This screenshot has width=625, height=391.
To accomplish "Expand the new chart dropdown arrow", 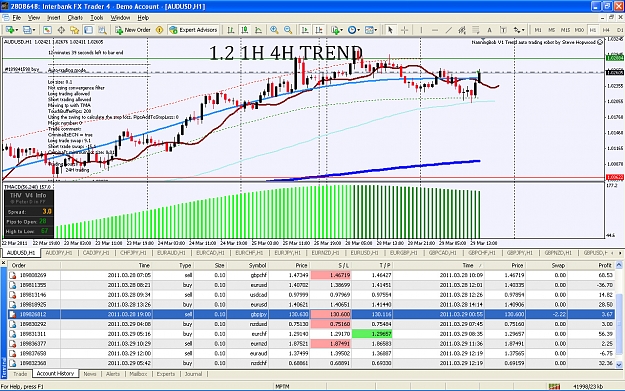I will pyautogui.click(x=17, y=30).
